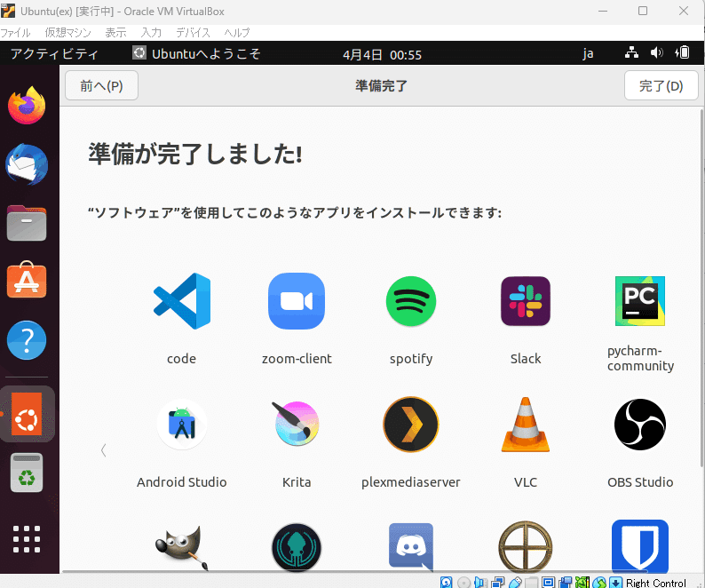Open the Krita app icon
The width and height of the screenshot is (705, 588).
[297, 424]
